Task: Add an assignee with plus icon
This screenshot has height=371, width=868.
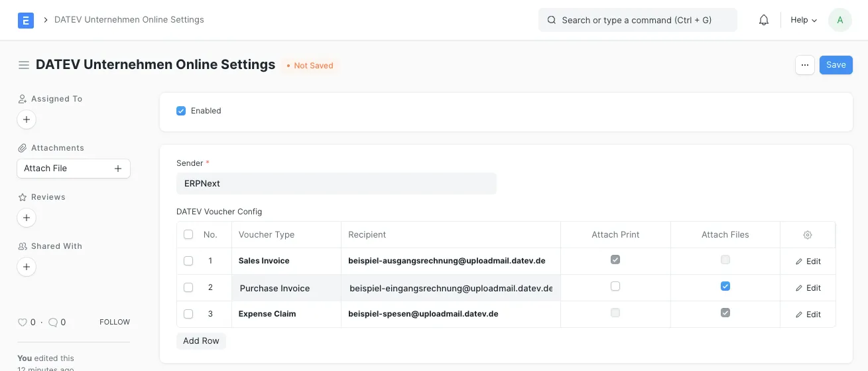Action: pos(26,120)
